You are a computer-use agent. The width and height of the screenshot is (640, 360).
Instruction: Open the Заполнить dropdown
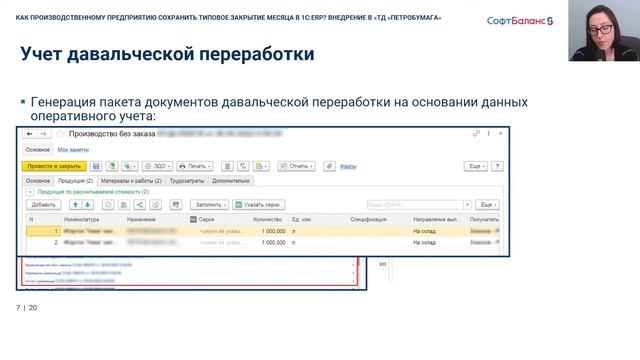(x=209, y=204)
